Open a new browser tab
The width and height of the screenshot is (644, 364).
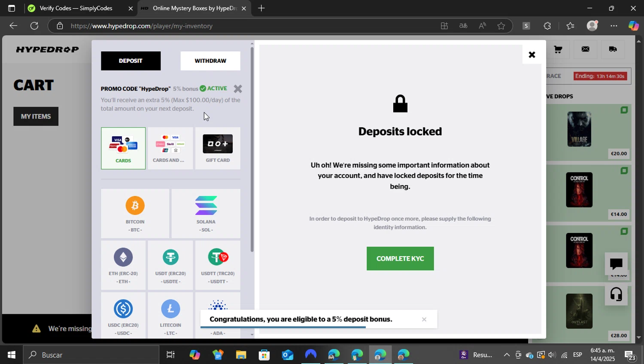pyautogui.click(x=261, y=8)
